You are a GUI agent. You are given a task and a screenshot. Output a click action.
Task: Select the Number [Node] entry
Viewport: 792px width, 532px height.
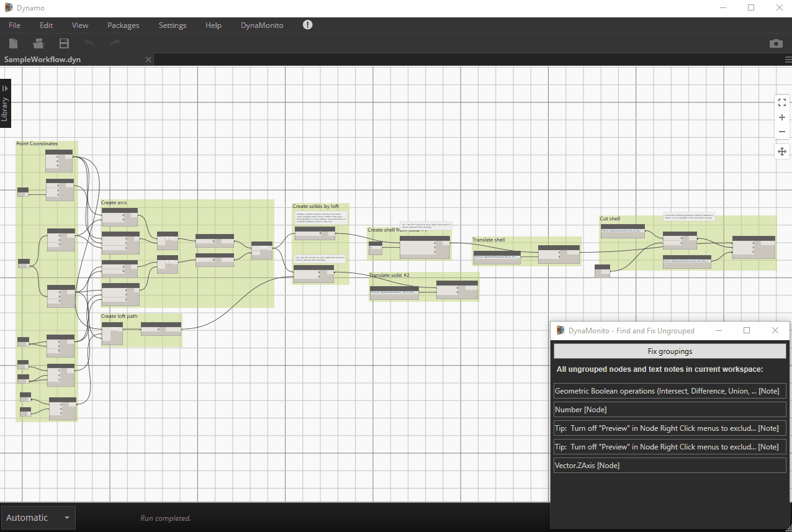tap(670, 410)
